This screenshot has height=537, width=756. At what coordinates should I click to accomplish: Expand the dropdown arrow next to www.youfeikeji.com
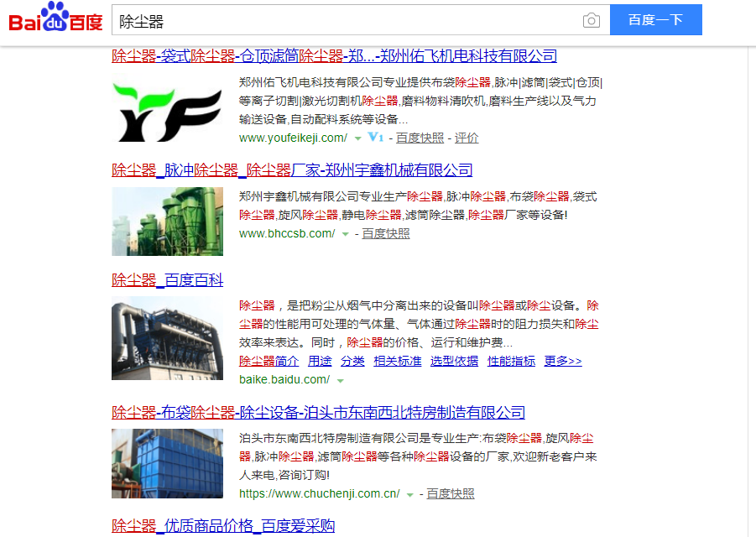tap(357, 138)
